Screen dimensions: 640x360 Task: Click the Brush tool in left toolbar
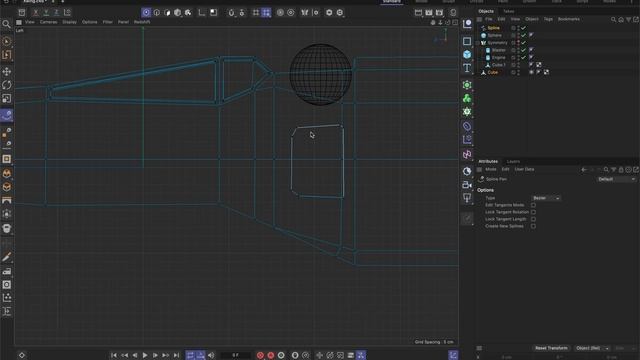(x=7, y=257)
